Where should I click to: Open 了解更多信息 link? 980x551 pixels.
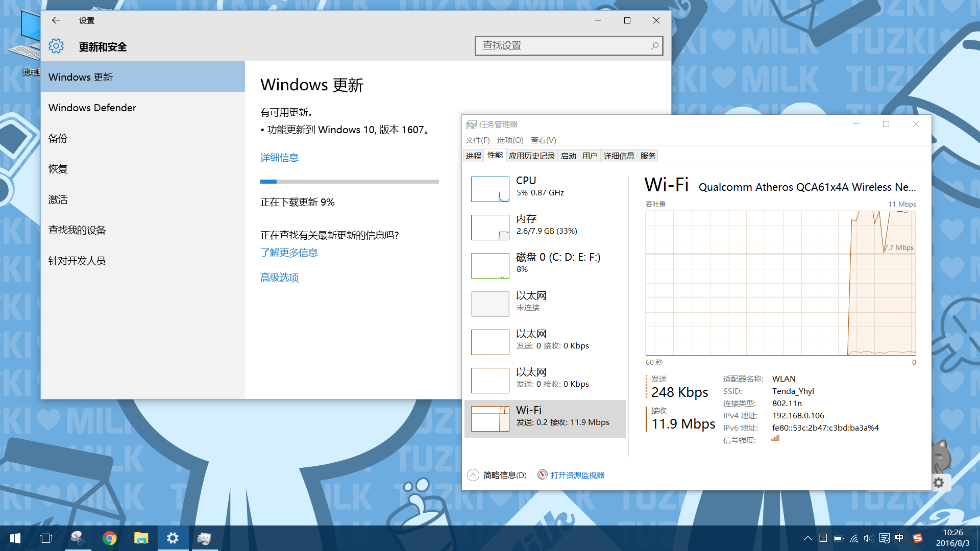point(289,253)
